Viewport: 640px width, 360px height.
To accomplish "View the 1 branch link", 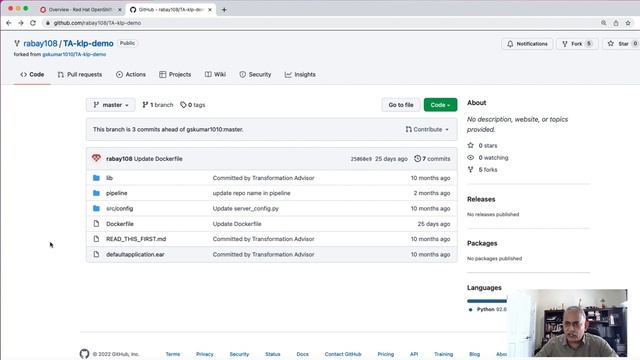I will 158,105.
